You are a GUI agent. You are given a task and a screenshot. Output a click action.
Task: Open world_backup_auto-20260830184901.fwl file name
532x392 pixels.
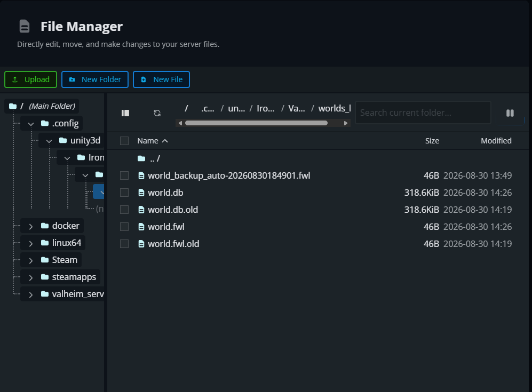click(x=229, y=175)
